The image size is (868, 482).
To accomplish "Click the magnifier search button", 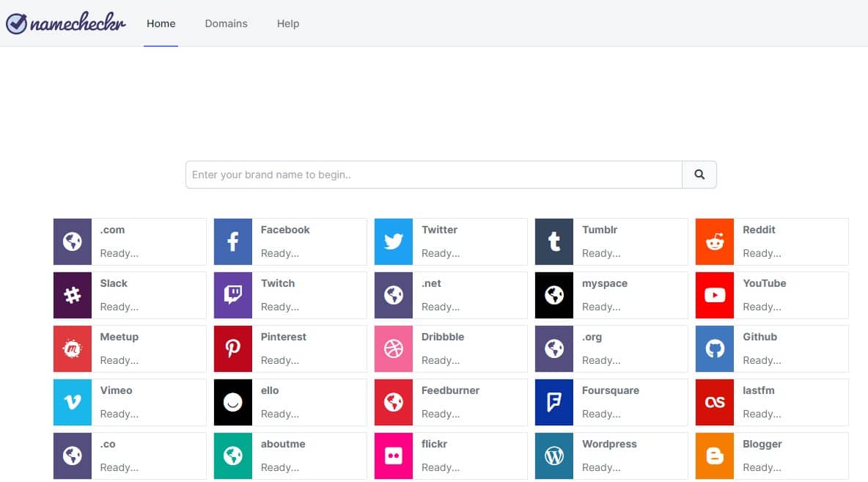I will (x=699, y=175).
